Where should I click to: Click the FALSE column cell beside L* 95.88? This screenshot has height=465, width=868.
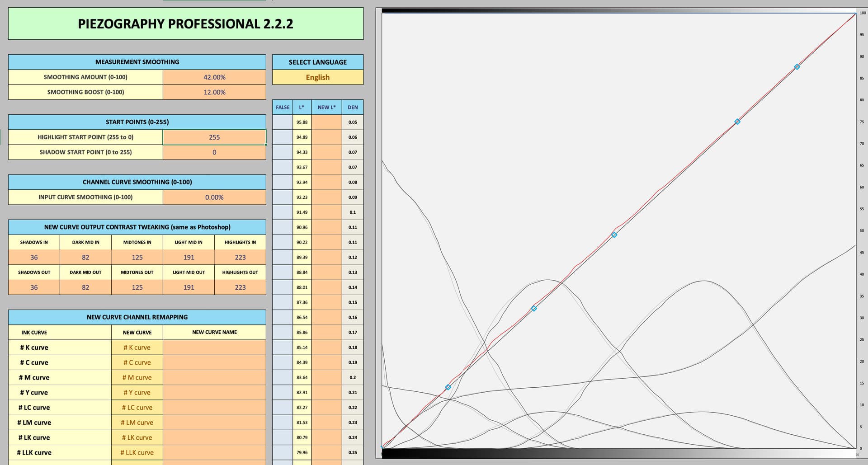283,122
